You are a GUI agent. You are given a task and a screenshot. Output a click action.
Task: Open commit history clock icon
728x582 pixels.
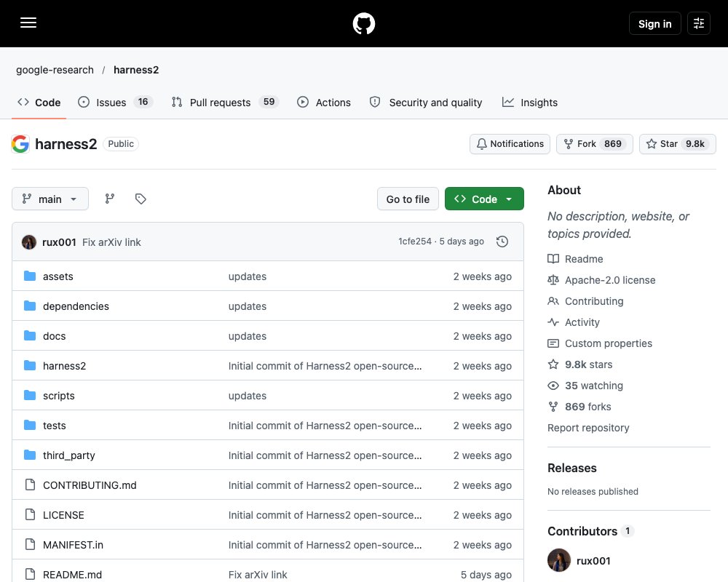(502, 242)
